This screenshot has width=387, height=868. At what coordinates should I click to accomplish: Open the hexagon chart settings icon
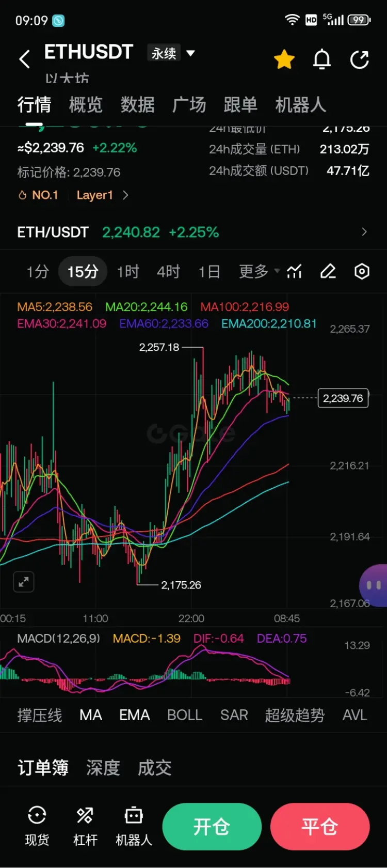pos(362,271)
